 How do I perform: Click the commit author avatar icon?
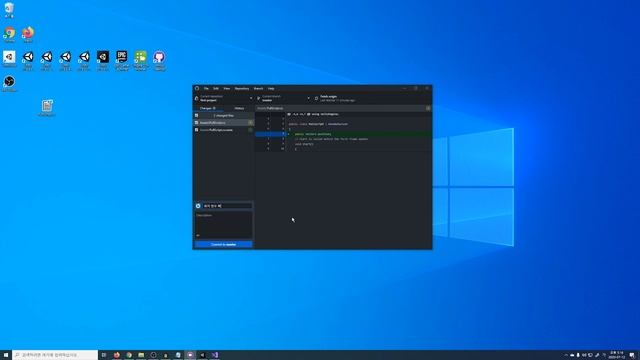click(198, 206)
